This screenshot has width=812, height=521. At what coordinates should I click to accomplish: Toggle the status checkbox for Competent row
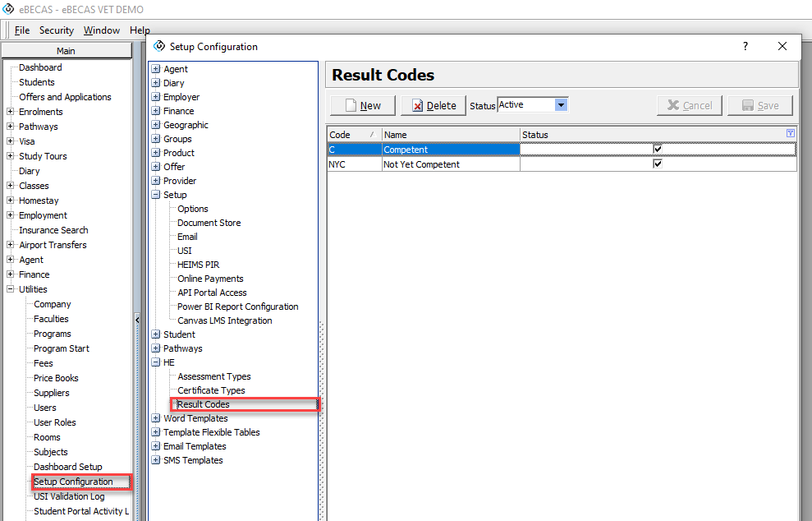[x=657, y=149]
